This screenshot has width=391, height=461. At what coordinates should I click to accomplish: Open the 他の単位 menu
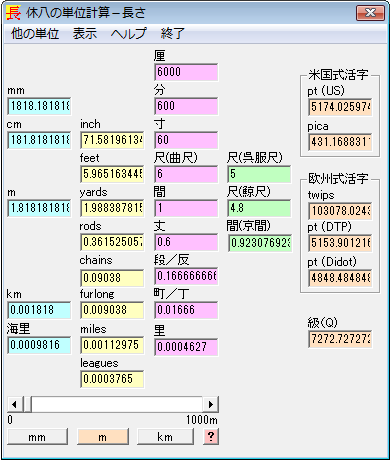35,33
